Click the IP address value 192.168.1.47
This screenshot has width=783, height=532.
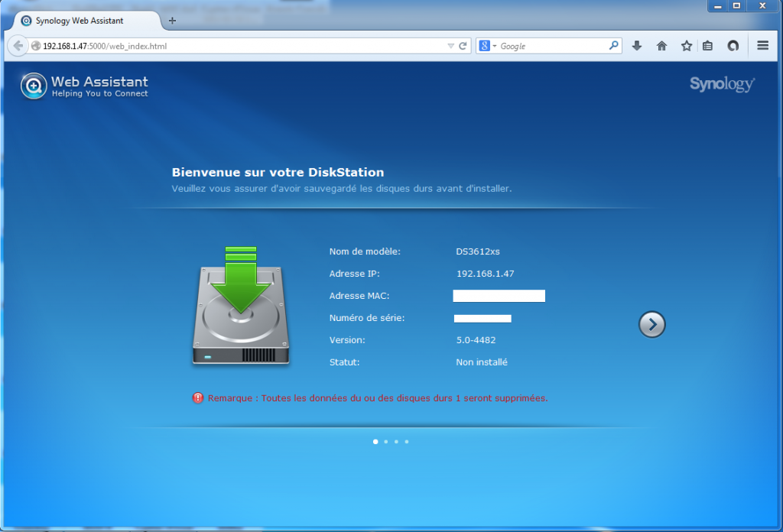click(x=485, y=274)
